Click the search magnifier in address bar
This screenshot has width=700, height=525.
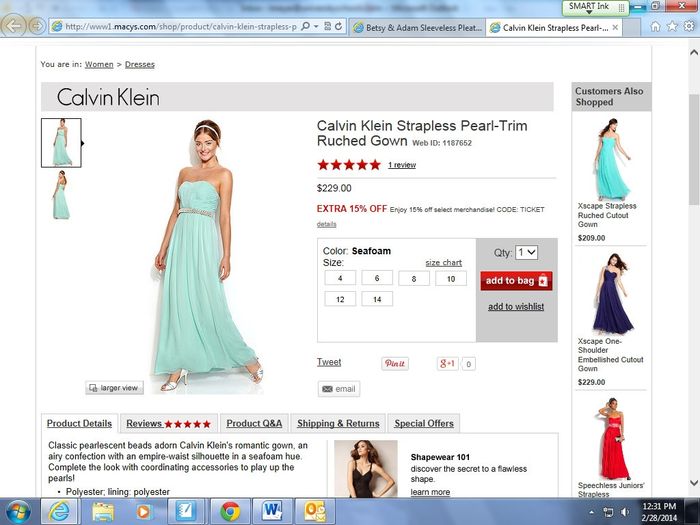(x=305, y=26)
